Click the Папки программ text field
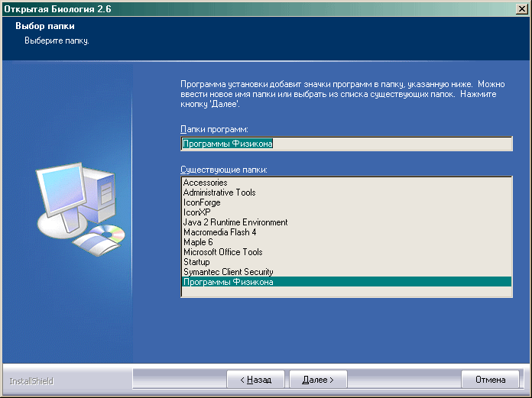 coord(346,144)
